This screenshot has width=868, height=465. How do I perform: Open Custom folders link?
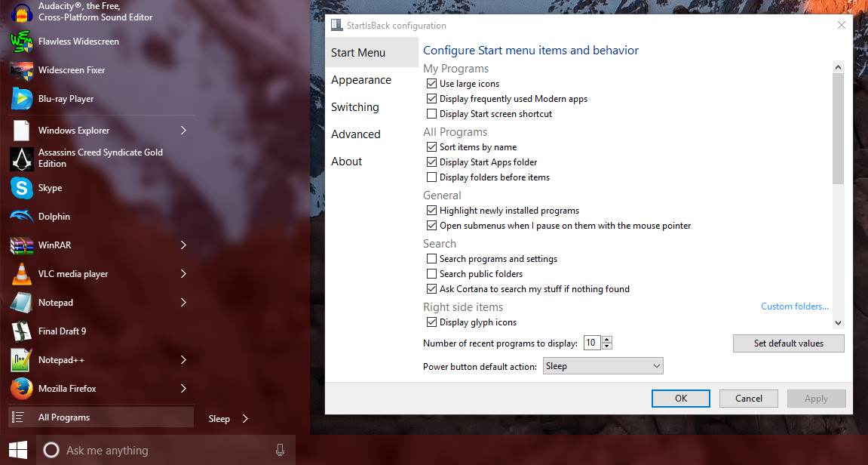794,306
